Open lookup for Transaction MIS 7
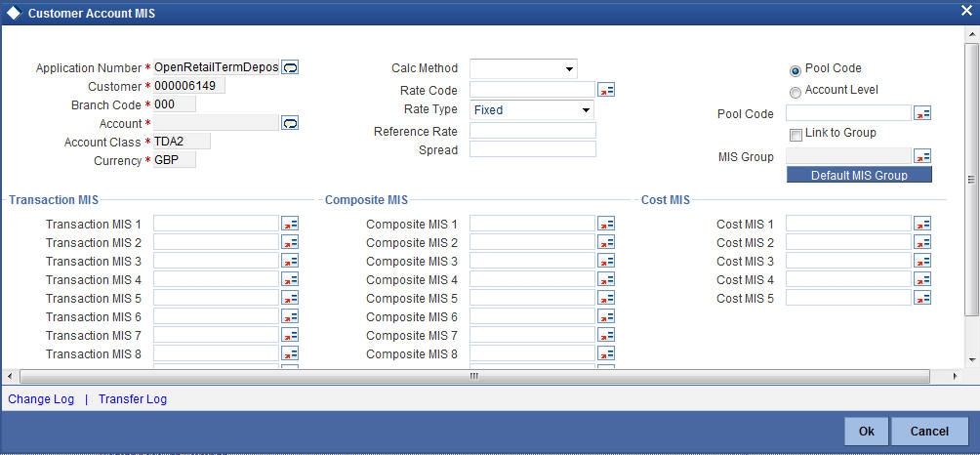The height and width of the screenshot is (455, 980). 290,335
